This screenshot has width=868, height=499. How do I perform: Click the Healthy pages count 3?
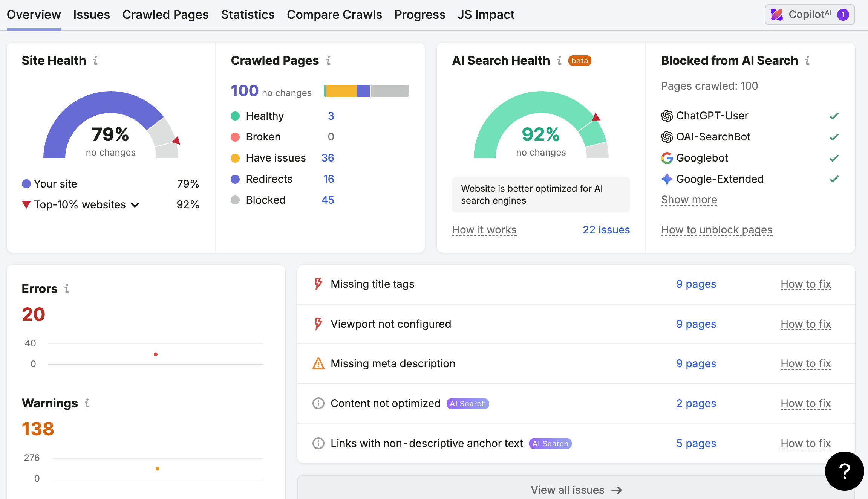(331, 116)
